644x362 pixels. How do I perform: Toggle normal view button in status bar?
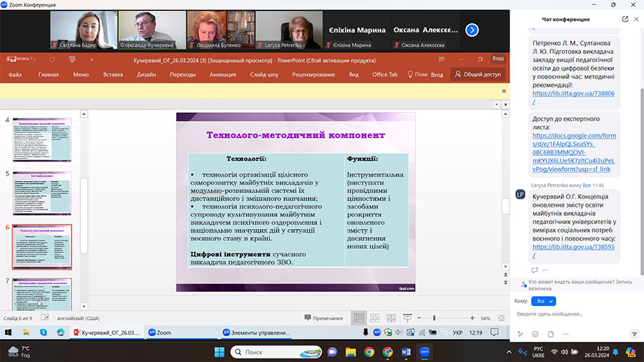[359, 318]
